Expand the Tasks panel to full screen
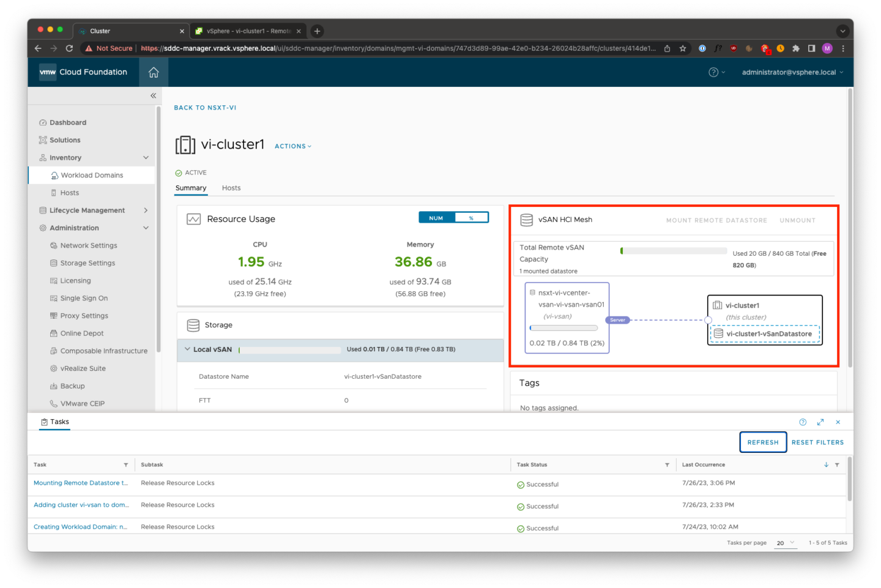This screenshot has height=588, width=881. pyautogui.click(x=820, y=422)
